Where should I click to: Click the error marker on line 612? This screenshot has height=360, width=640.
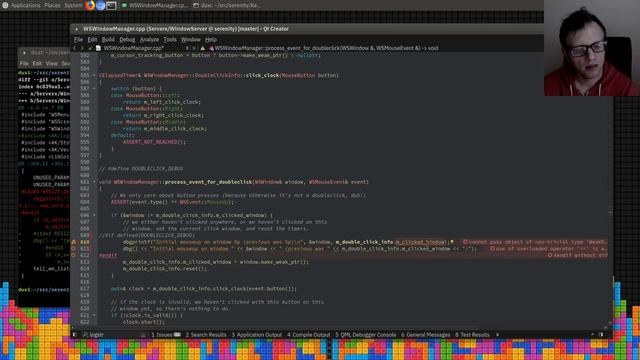tap(74, 255)
